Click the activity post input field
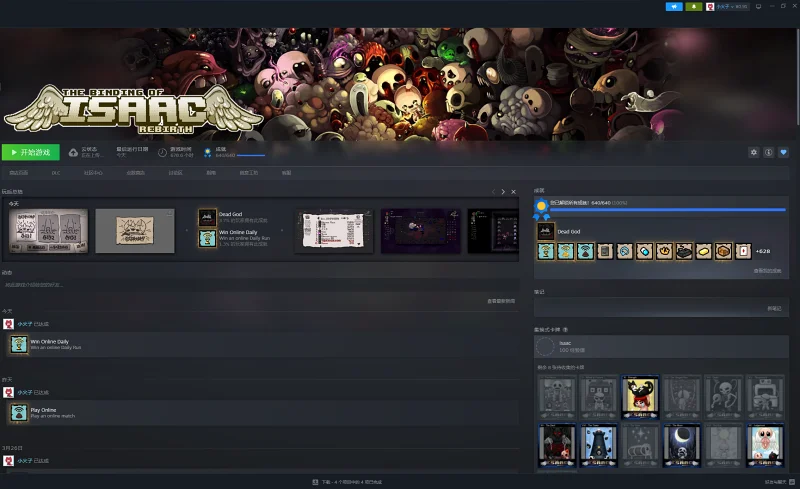The image size is (800, 489). [x=259, y=285]
